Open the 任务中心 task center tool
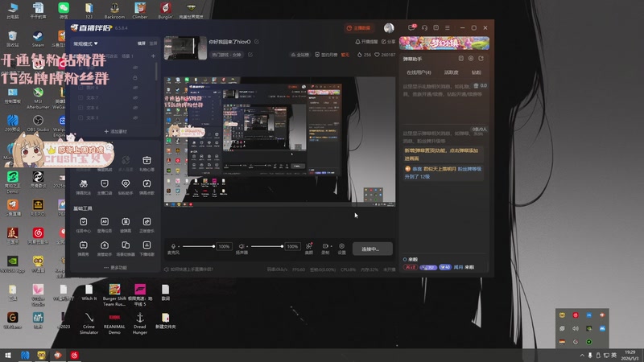The image size is (644, 362). click(x=84, y=225)
